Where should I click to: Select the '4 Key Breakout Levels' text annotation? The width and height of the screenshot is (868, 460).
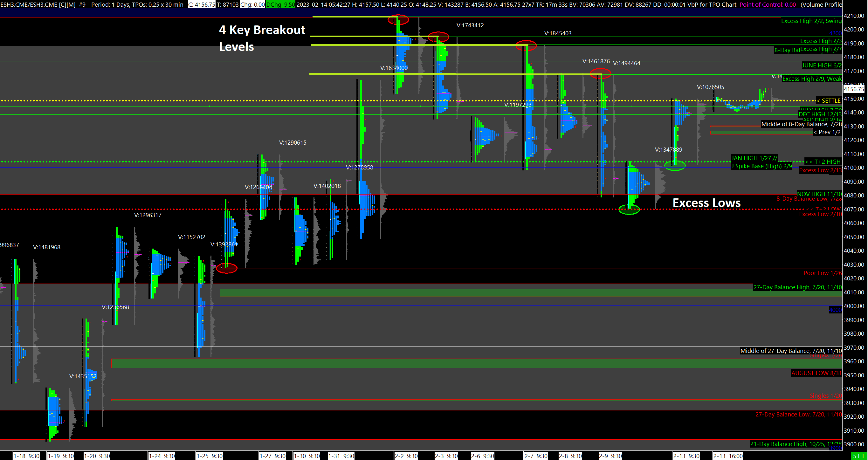[x=262, y=38]
